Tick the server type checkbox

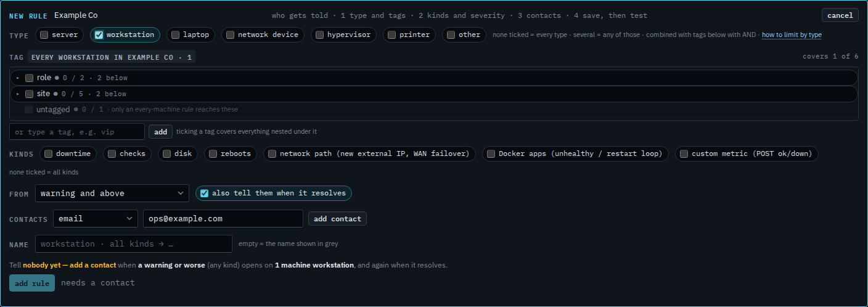pyautogui.click(x=44, y=35)
